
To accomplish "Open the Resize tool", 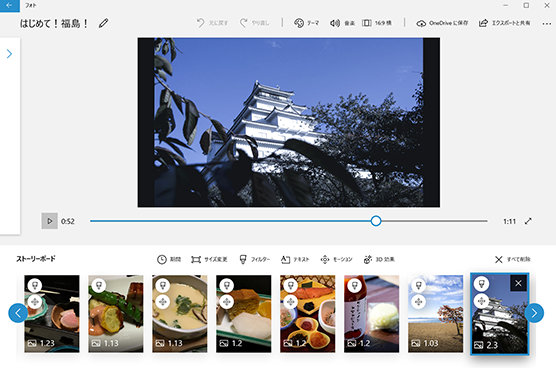I will click(209, 260).
